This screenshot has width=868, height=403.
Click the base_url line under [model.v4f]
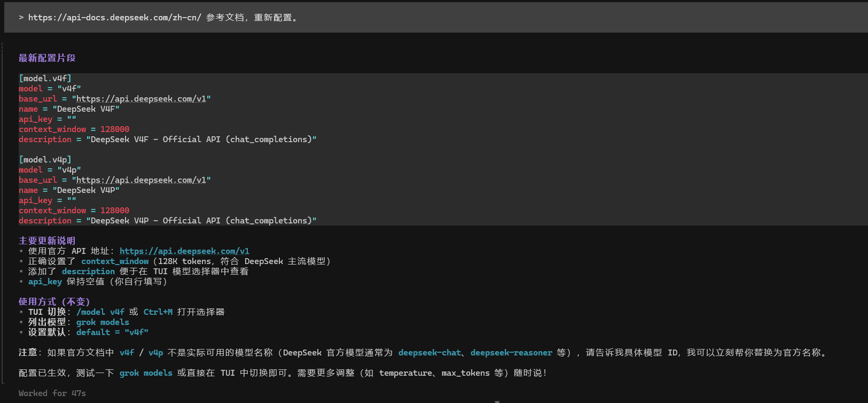click(115, 99)
